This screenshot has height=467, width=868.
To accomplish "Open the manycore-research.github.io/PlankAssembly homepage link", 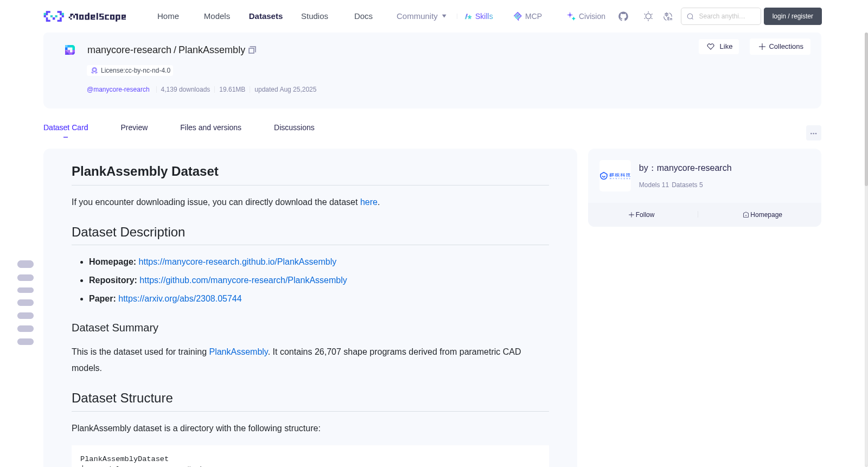I will [x=238, y=261].
